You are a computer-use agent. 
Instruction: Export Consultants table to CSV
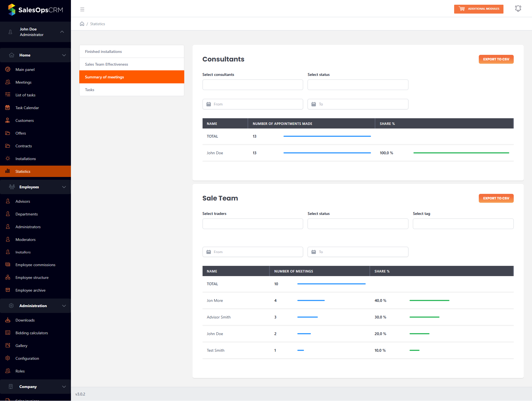pyautogui.click(x=496, y=59)
